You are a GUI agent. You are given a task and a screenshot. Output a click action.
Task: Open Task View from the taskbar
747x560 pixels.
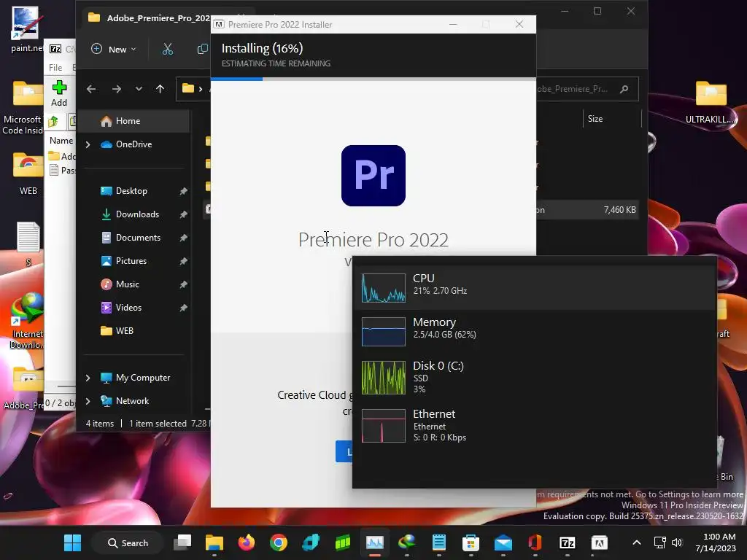(182, 542)
